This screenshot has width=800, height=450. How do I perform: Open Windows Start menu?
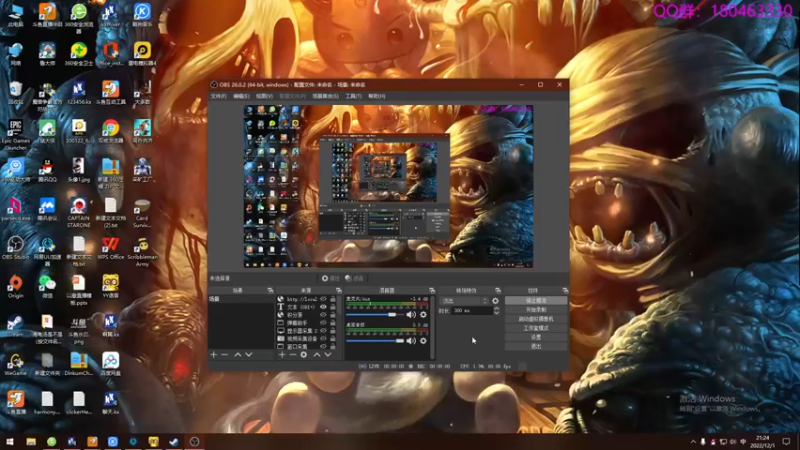[x=10, y=442]
